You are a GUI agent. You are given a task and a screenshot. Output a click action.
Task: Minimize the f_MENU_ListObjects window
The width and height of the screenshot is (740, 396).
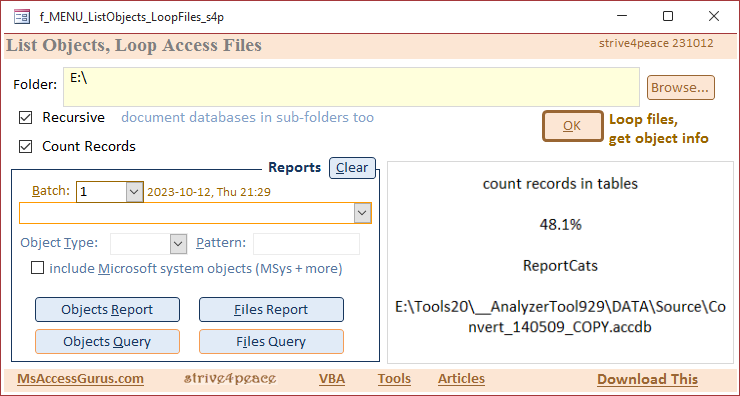tap(622, 17)
